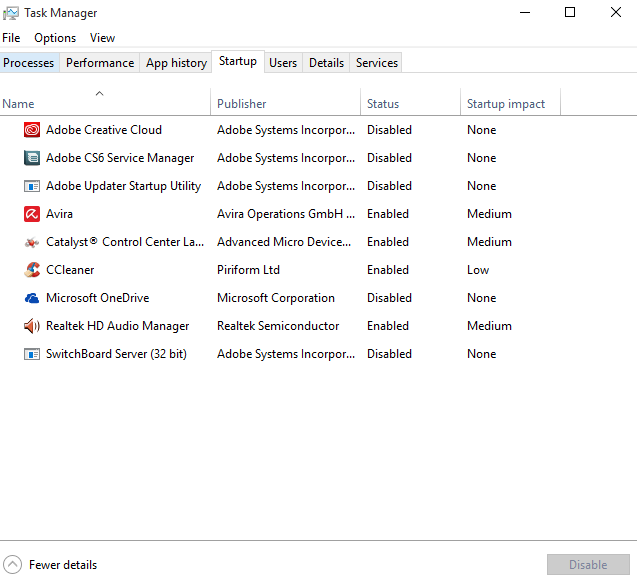This screenshot has width=637, height=585.
Task: Open the File menu
Action: [x=11, y=38]
